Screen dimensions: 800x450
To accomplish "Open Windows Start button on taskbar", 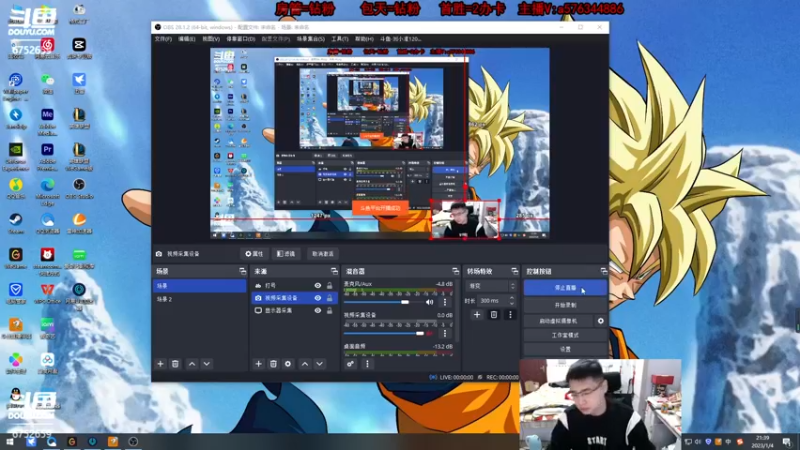I will click(x=10, y=441).
